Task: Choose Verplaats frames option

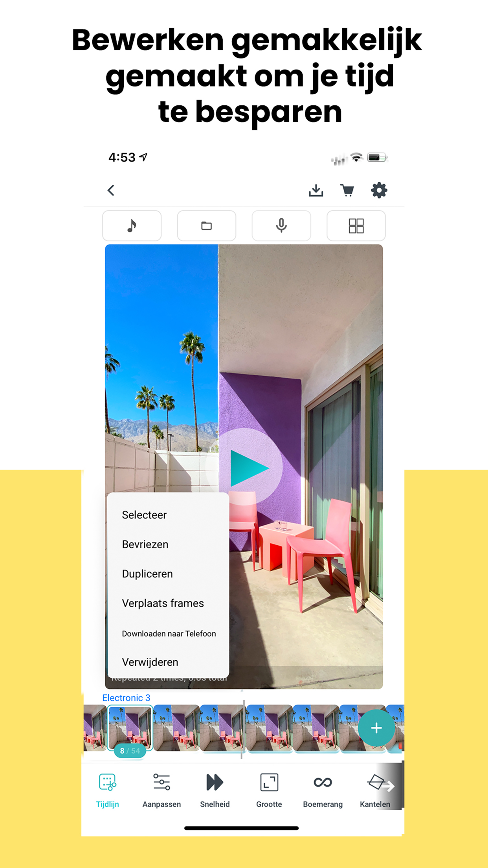Action: click(x=163, y=603)
